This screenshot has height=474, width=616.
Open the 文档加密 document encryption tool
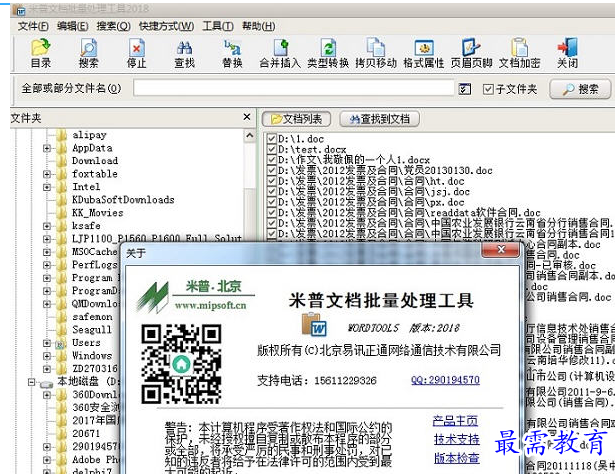pos(519,53)
